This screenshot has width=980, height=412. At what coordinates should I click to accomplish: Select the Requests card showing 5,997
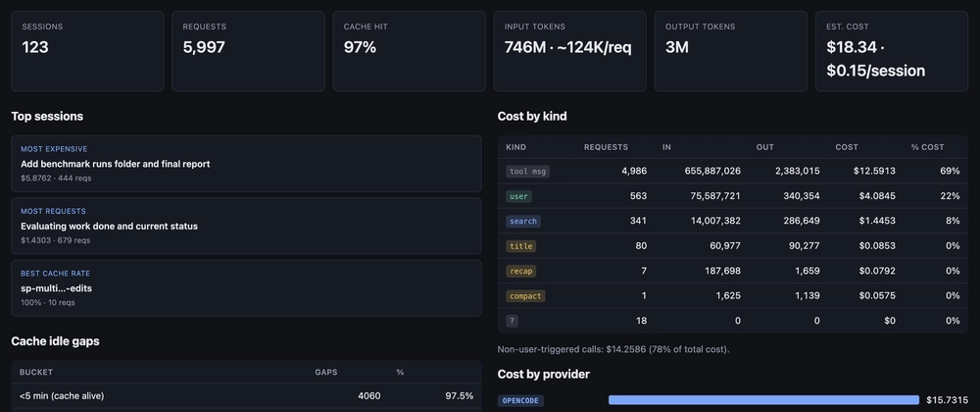(248, 51)
